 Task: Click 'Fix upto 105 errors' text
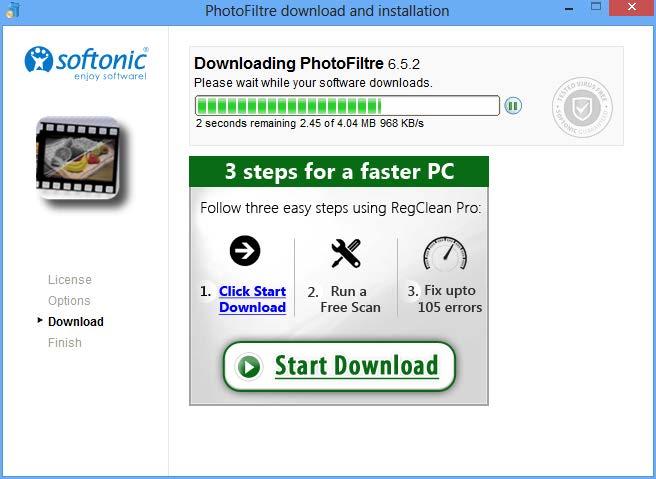pyautogui.click(x=450, y=299)
